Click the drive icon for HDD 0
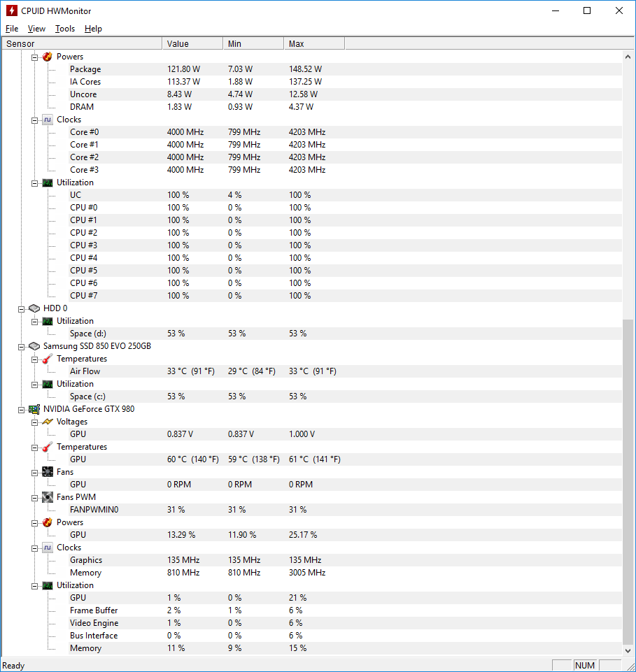Image resolution: width=636 pixels, height=672 pixels. pos(34,308)
